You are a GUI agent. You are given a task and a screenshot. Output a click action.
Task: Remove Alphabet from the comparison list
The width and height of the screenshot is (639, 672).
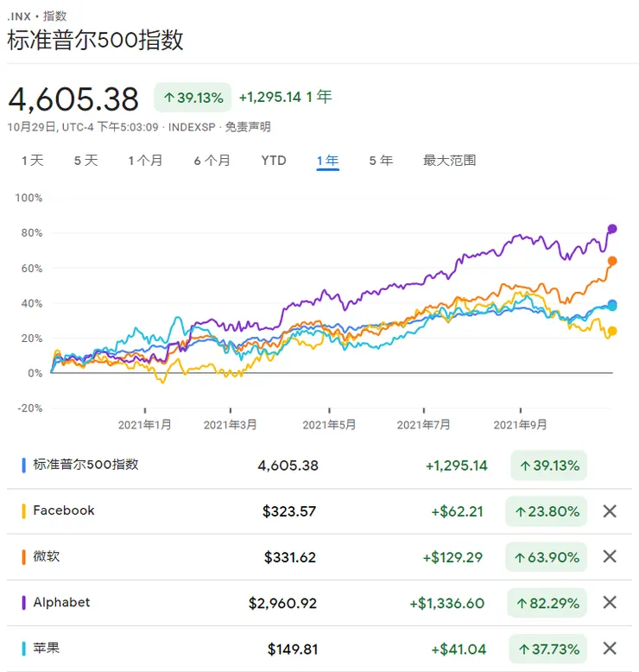(610, 603)
